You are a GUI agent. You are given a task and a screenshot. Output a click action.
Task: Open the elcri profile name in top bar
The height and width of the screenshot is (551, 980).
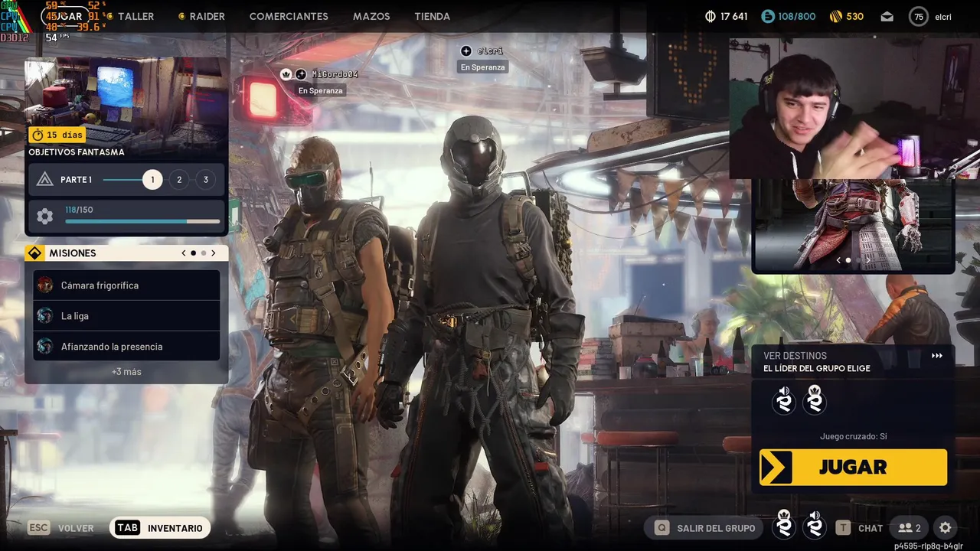coord(943,16)
